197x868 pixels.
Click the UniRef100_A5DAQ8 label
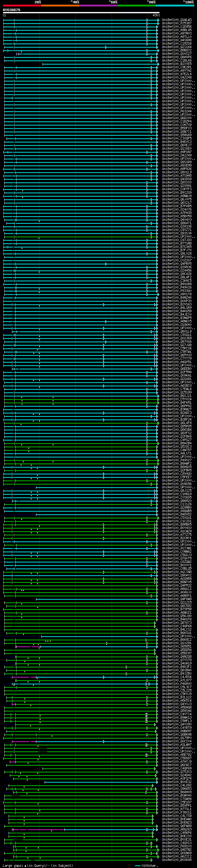tap(177, 708)
